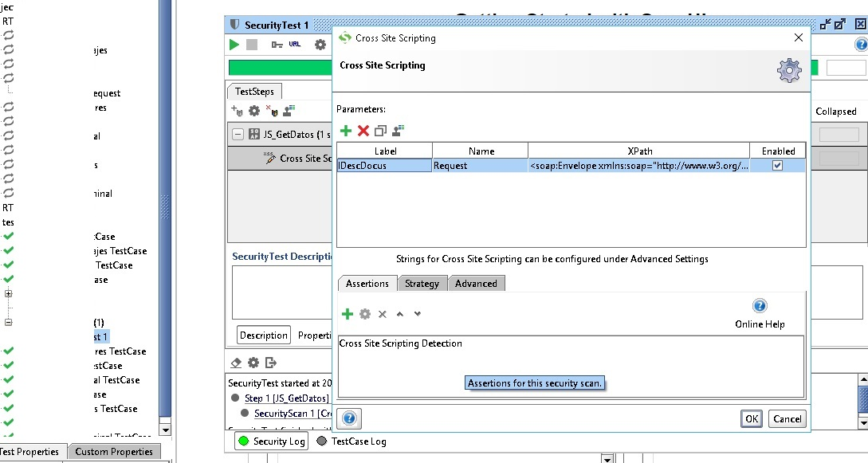Select the Cross Site Scripting Detection assertion

tap(401, 343)
